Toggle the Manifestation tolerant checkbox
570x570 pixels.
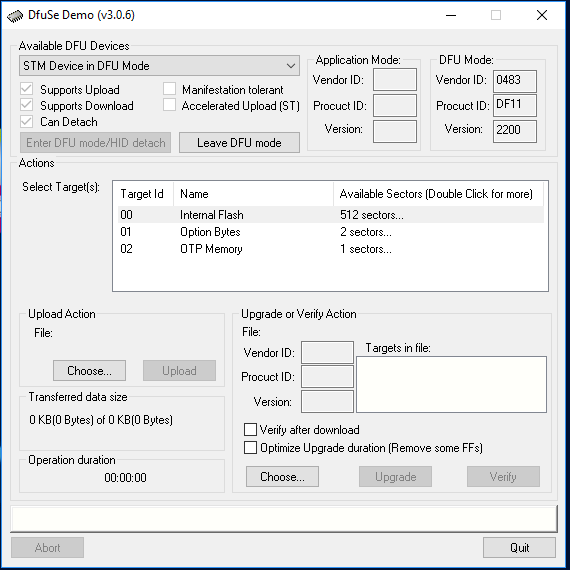point(169,89)
